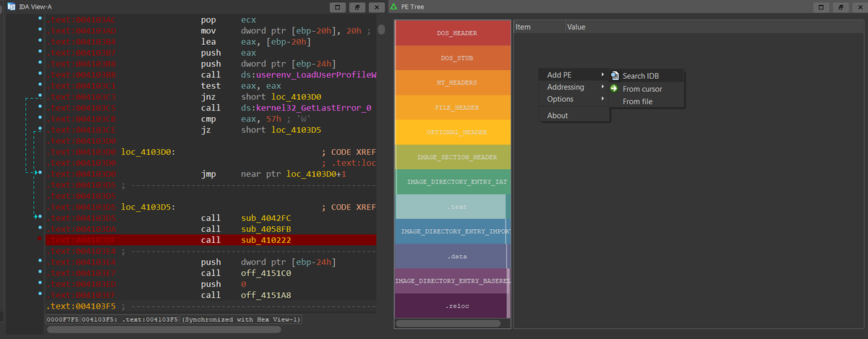Screen dimensions: 868x339
Task: Click the PE map horizontal scrollbar
Action: (448, 323)
